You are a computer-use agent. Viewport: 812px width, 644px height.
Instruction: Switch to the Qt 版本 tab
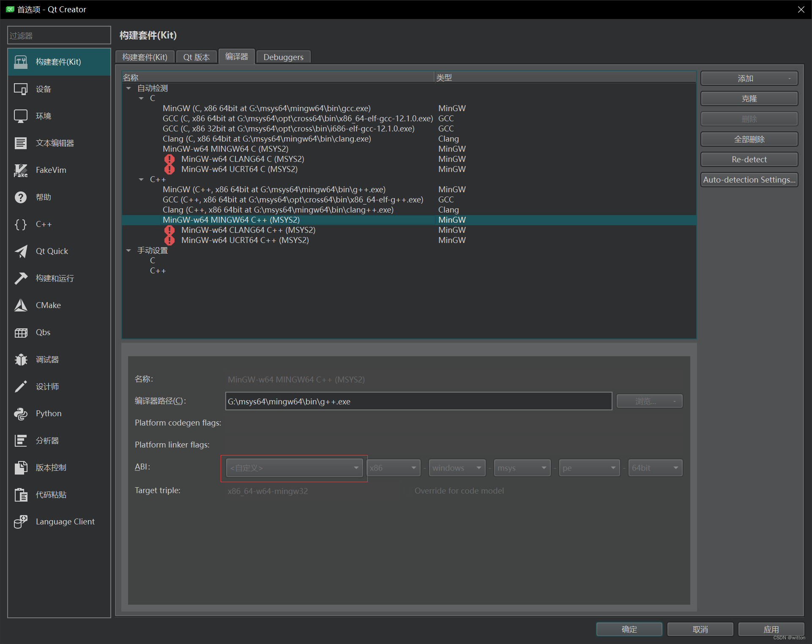coord(196,57)
